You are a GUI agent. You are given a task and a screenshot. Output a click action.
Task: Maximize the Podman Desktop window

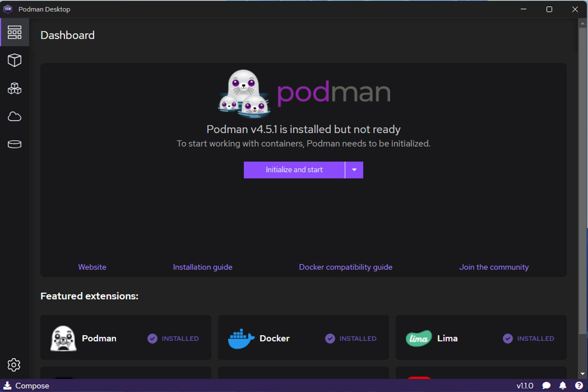[549, 9]
